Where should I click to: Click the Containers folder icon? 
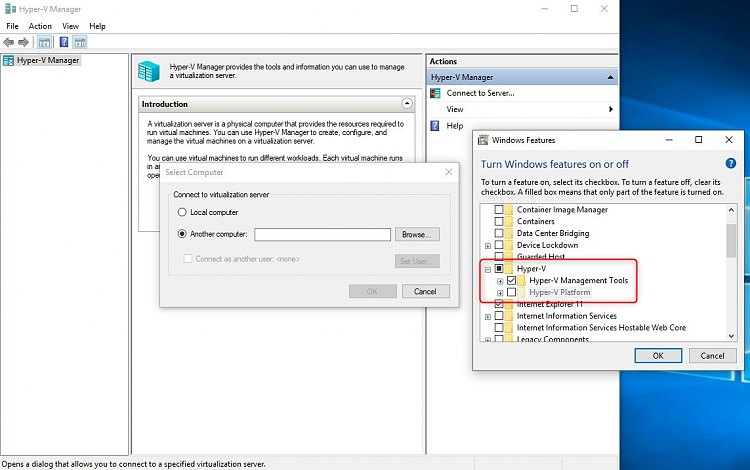(508, 221)
